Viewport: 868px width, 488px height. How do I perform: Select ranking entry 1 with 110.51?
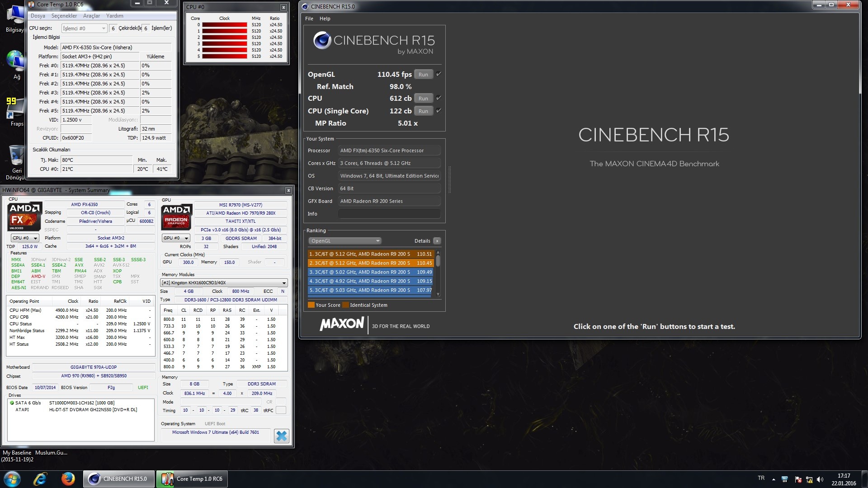(x=371, y=254)
